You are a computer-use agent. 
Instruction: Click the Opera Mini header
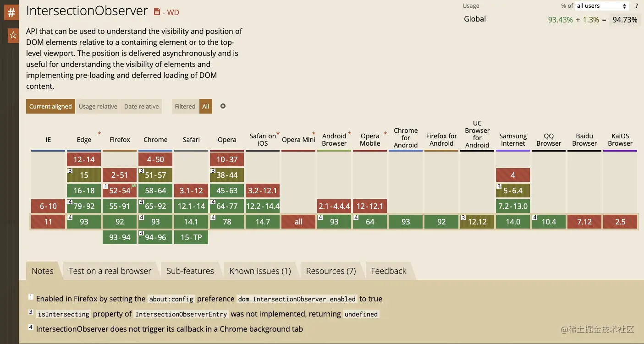tap(298, 140)
